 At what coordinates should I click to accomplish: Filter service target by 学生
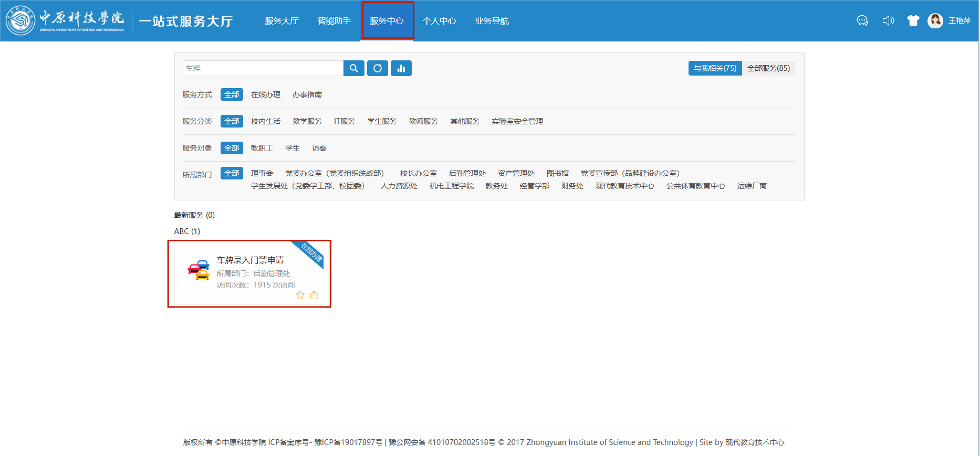click(292, 148)
